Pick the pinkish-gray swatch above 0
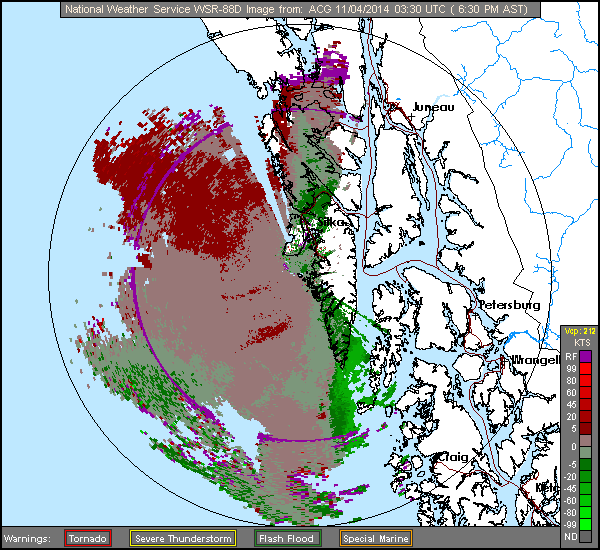The image size is (600, 550). point(585,441)
